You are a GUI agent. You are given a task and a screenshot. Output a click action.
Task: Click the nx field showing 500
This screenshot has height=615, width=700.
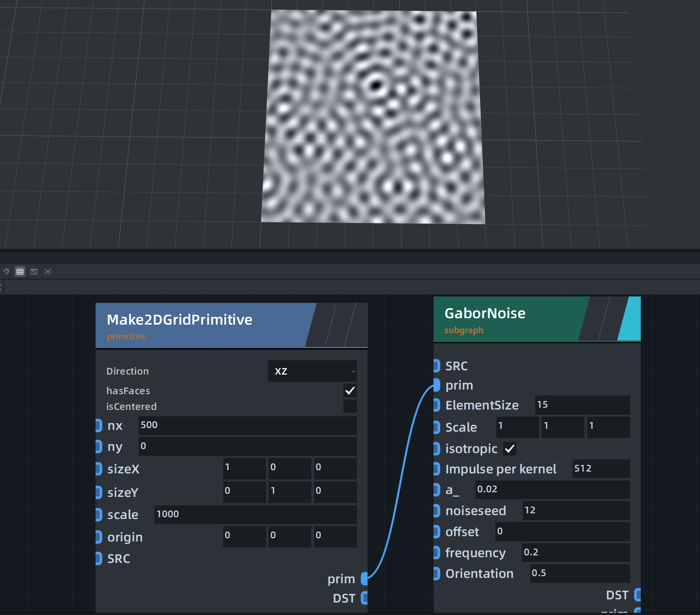[247, 425]
